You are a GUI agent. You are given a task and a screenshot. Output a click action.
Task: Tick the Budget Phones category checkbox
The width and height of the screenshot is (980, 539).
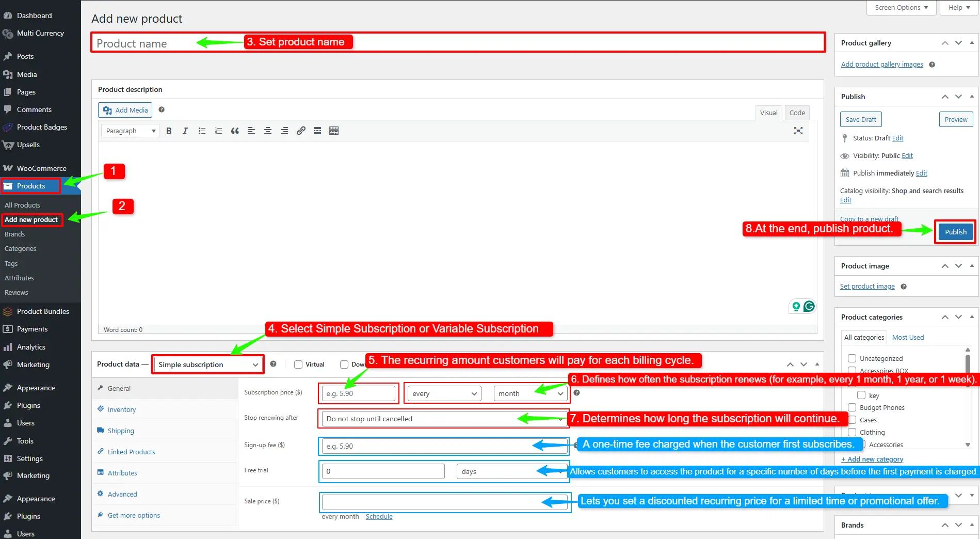point(852,407)
